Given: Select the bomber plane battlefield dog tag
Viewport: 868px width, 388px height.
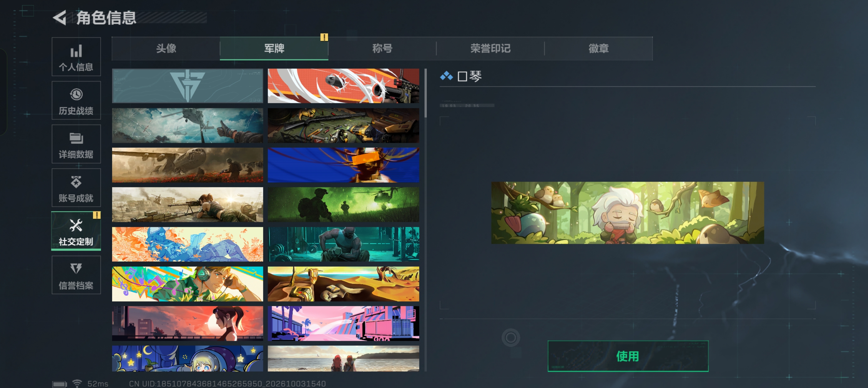Looking at the screenshot, I should pos(187,165).
